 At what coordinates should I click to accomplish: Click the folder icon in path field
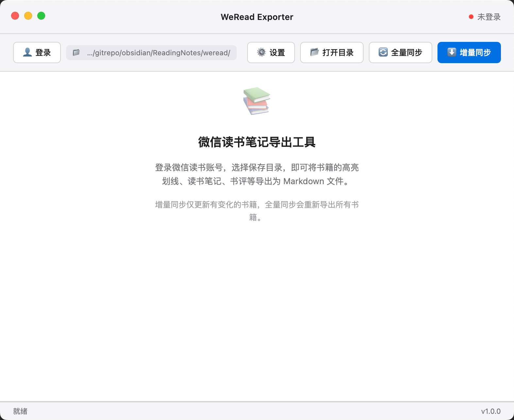click(x=76, y=53)
